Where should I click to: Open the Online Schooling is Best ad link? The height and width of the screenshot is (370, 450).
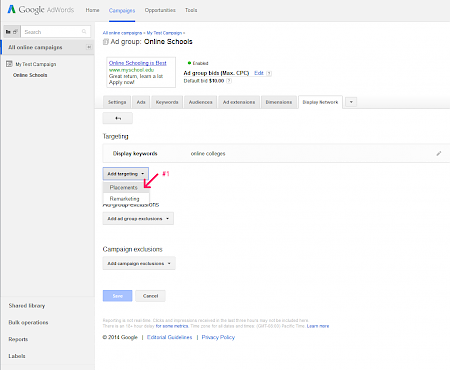tap(138, 63)
